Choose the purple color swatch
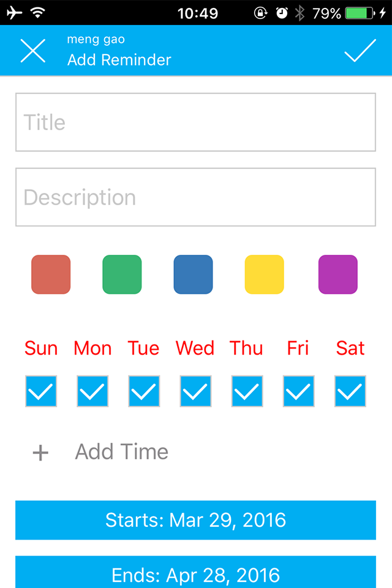 pyautogui.click(x=338, y=274)
